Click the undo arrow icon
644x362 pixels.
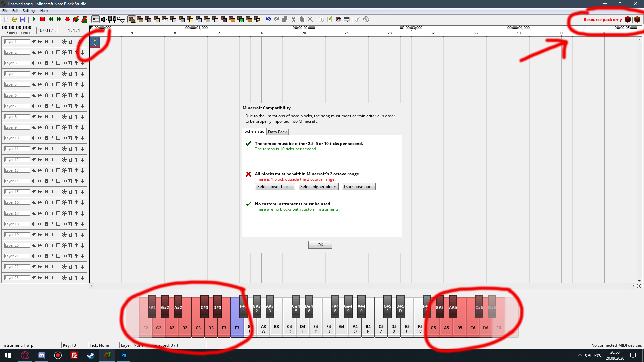tap(268, 19)
